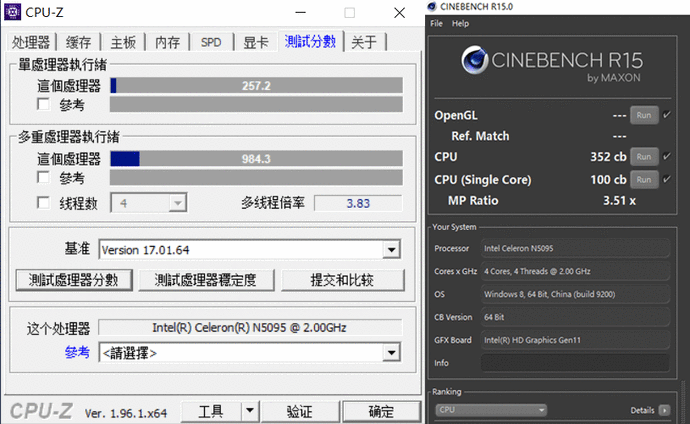Click the 測試處理器穩定度 button

pos(206,280)
